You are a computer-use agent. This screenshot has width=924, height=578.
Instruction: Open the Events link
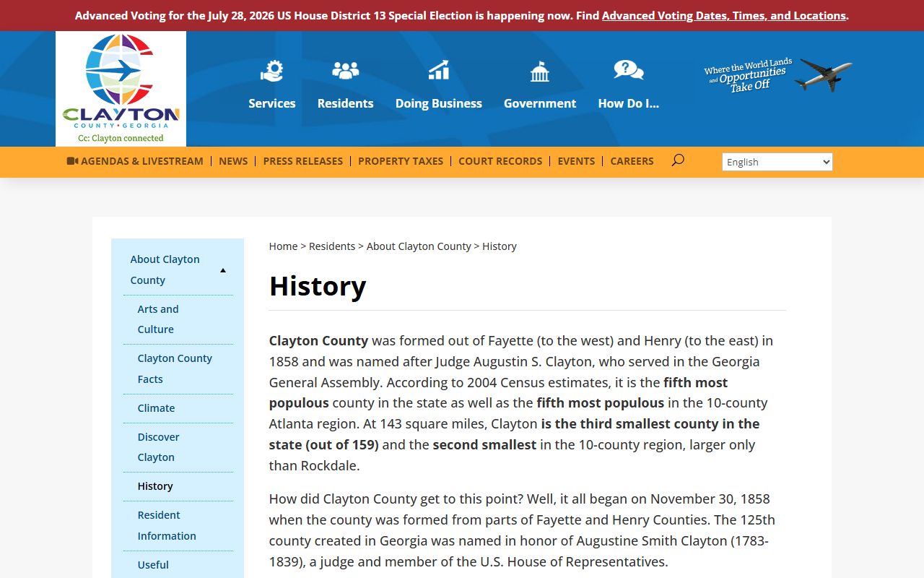point(576,161)
